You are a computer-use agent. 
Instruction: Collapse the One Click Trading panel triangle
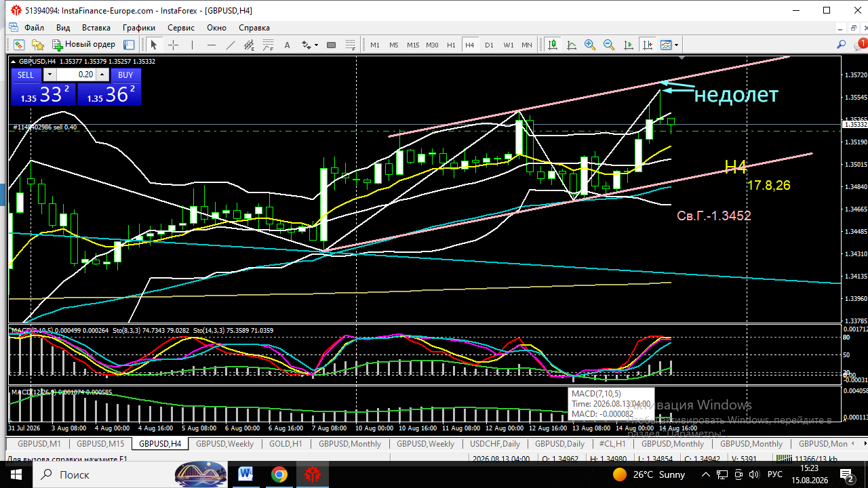click(x=13, y=61)
